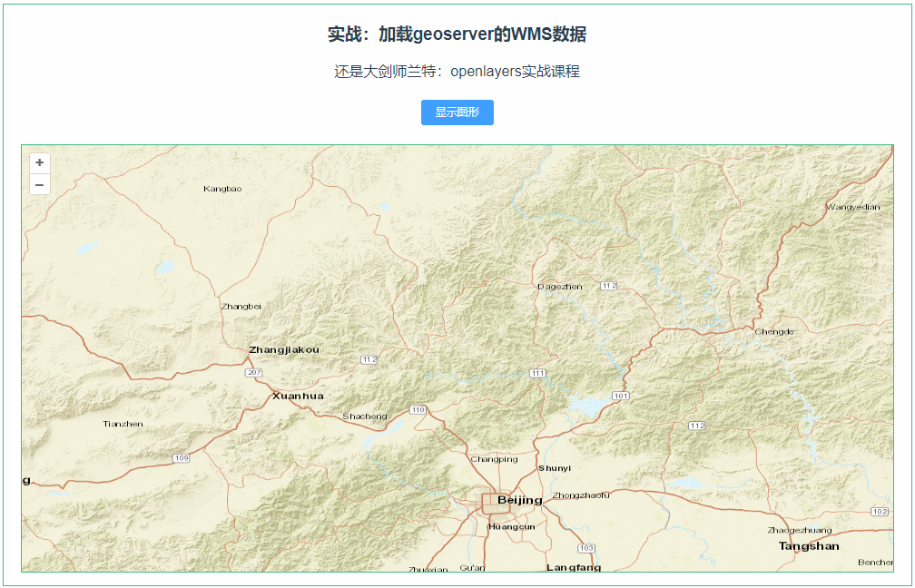The height and width of the screenshot is (588, 915).
Task: Click the page title 实战：加载geoserver的WMS数据
Action: [457, 34]
